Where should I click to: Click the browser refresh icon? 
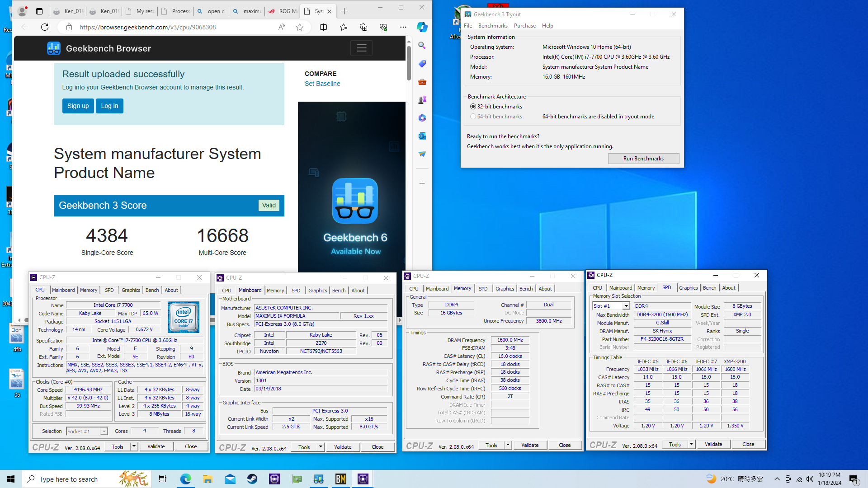click(44, 27)
